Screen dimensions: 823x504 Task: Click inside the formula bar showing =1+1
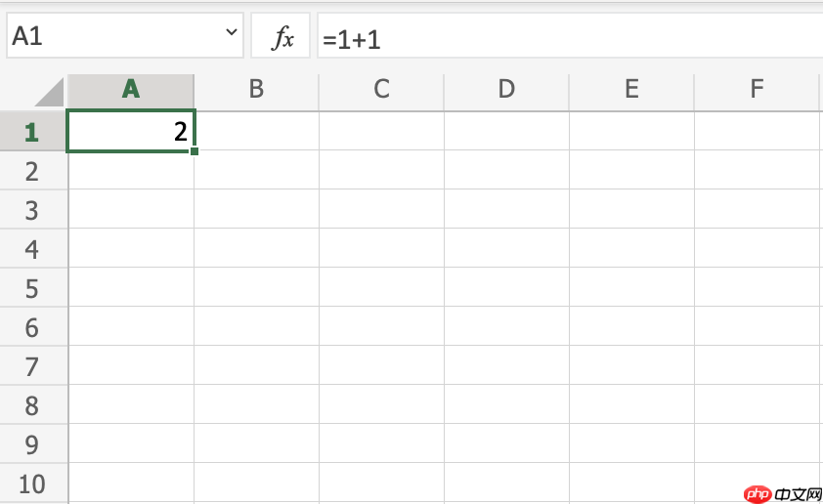pyautogui.click(x=570, y=36)
